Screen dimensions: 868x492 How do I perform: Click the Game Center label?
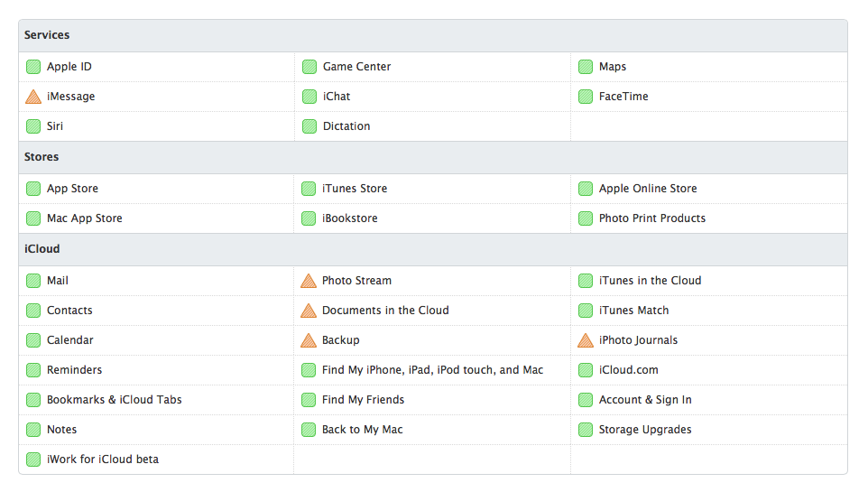click(356, 67)
